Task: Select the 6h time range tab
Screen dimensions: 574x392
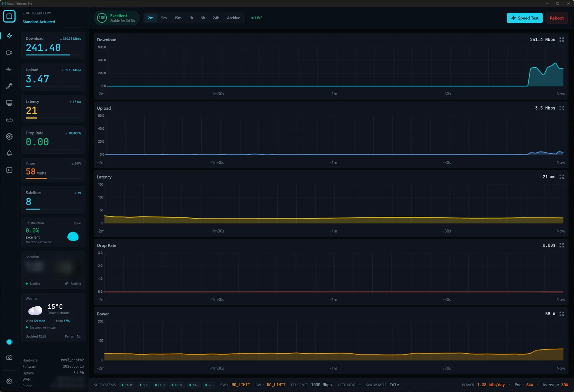Action: (203, 18)
